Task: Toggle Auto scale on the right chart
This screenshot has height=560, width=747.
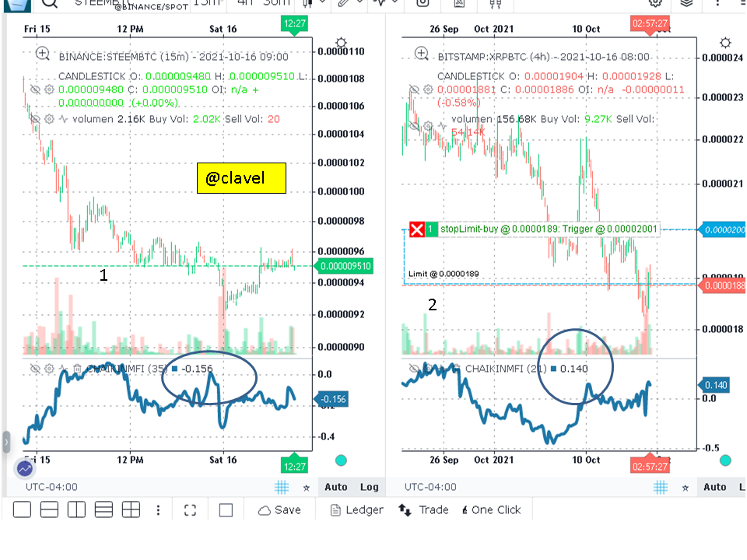Action: click(715, 487)
